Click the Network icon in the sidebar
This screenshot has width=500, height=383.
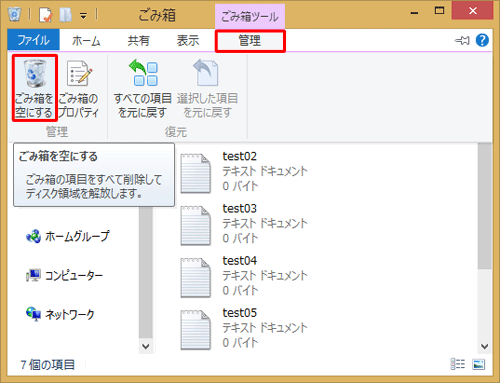coord(33,314)
